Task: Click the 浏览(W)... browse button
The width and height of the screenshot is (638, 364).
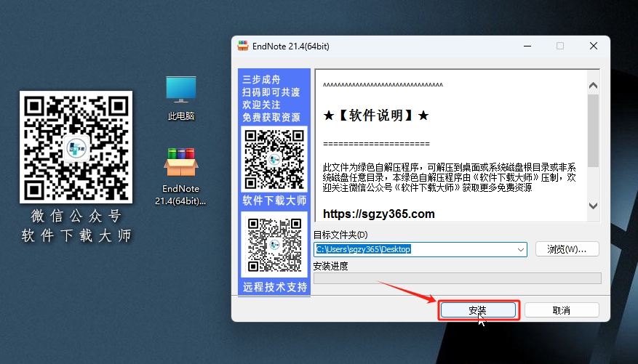Action: (567, 249)
